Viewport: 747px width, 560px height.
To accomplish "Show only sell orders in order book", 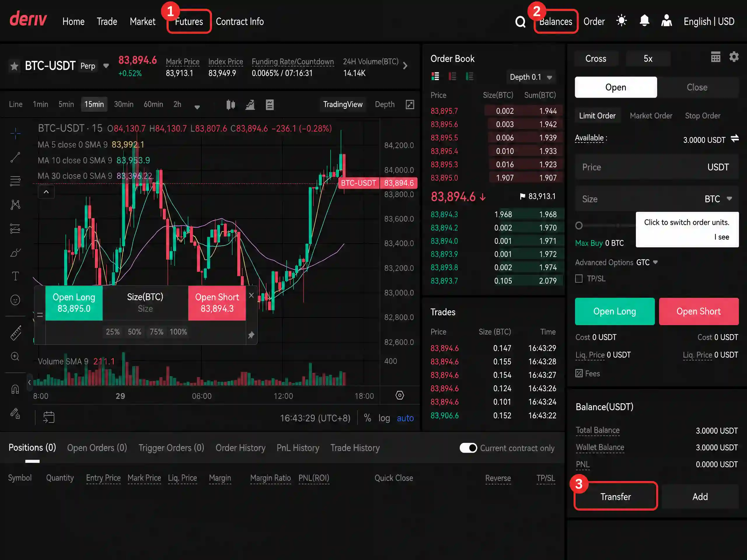I will pyautogui.click(x=452, y=77).
